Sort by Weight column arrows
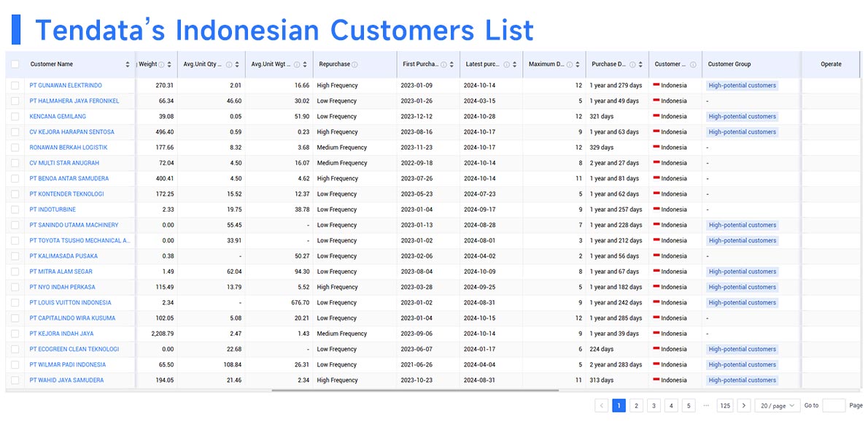The image size is (868, 422). (x=169, y=65)
